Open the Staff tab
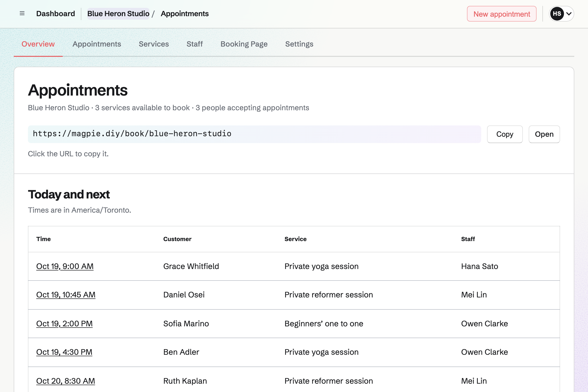Image resolution: width=588 pixels, height=392 pixels. (x=195, y=44)
